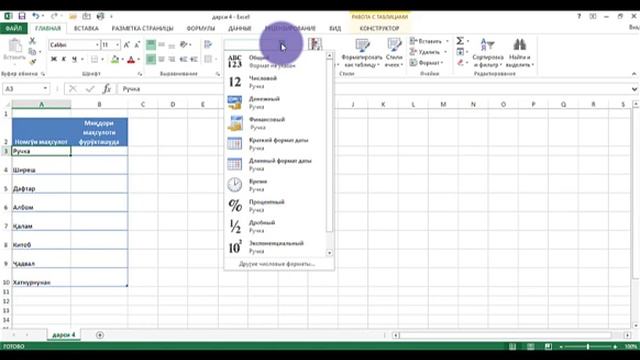Click the Undo arrow icon

click(36, 16)
